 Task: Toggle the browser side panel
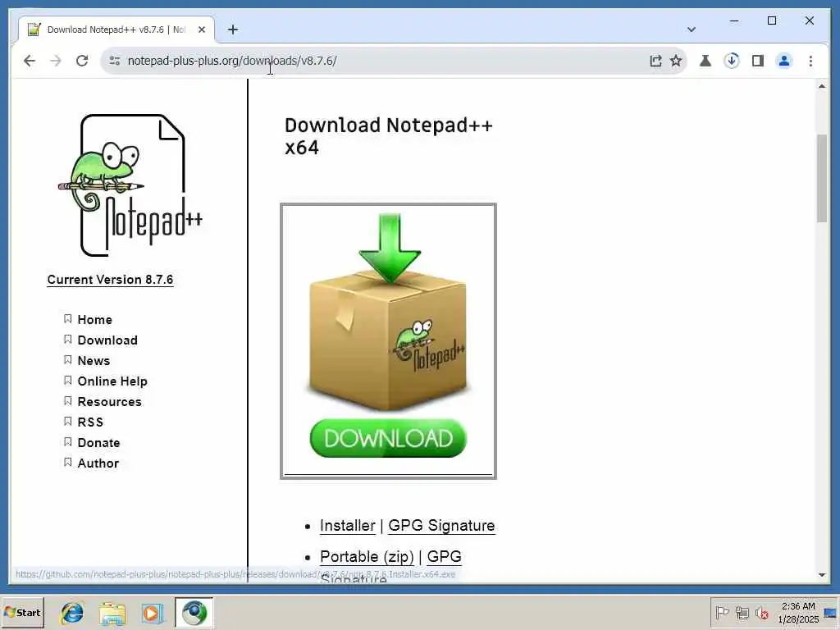pyautogui.click(x=757, y=61)
